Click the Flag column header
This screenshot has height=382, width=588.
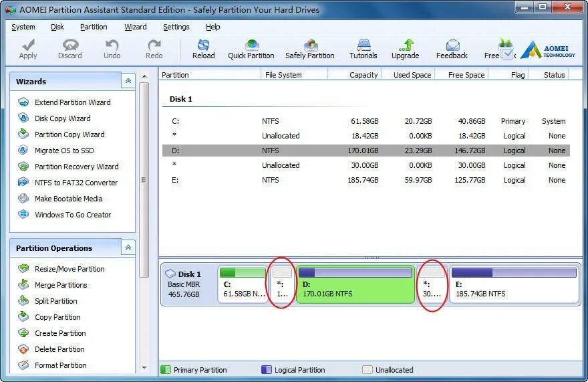(508, 75)
